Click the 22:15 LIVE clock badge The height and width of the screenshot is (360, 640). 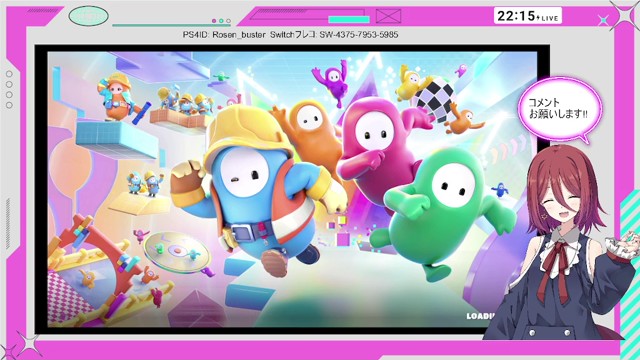tap(527, 16)
